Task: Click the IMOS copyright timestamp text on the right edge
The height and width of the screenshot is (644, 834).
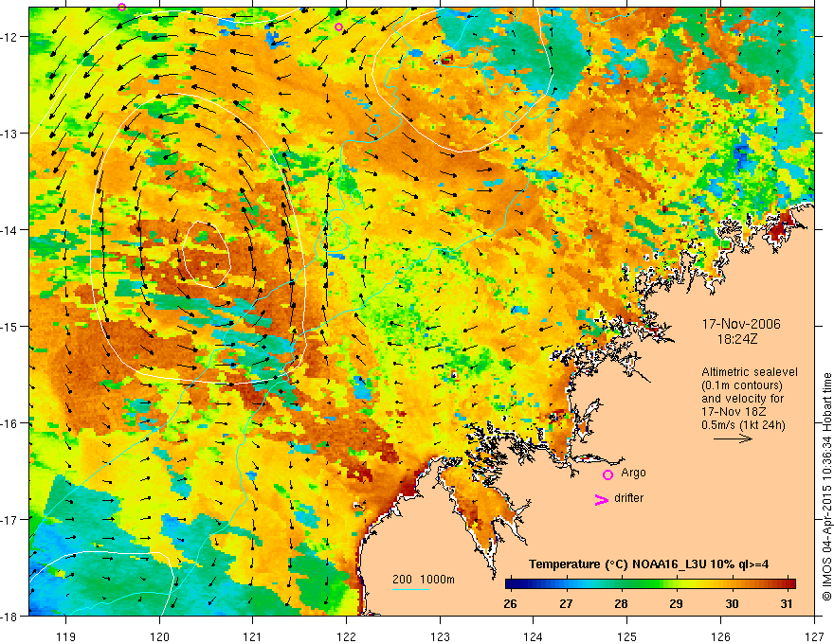Action: pyautogui.click(x=826, y=487)
